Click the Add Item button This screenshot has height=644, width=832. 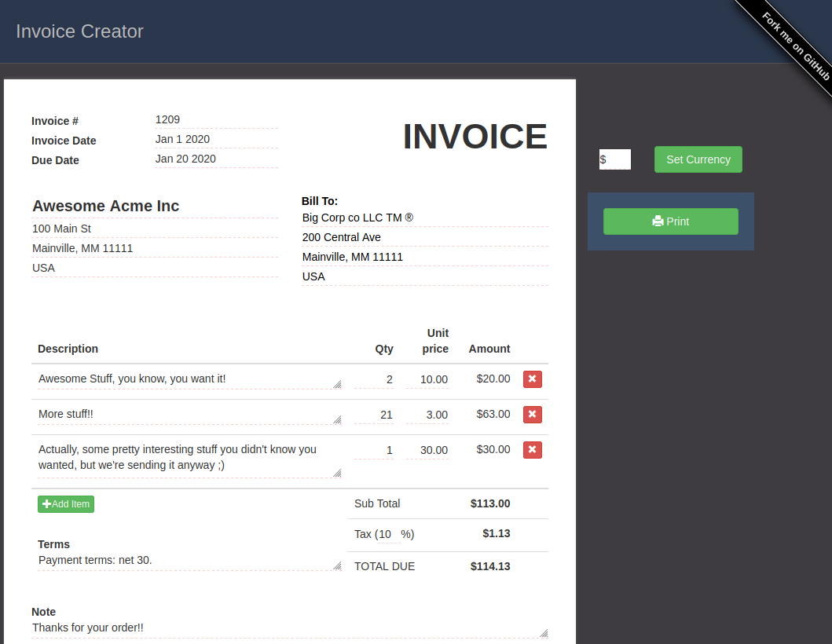[66, 504]
